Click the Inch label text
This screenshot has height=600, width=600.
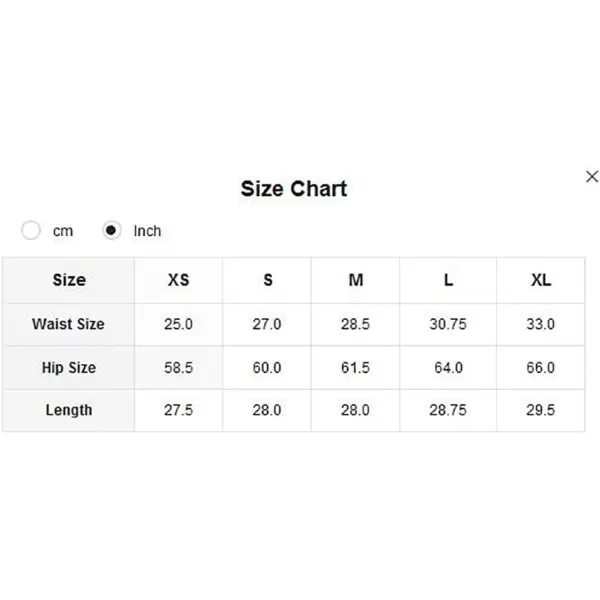click(x=147, y=231)
